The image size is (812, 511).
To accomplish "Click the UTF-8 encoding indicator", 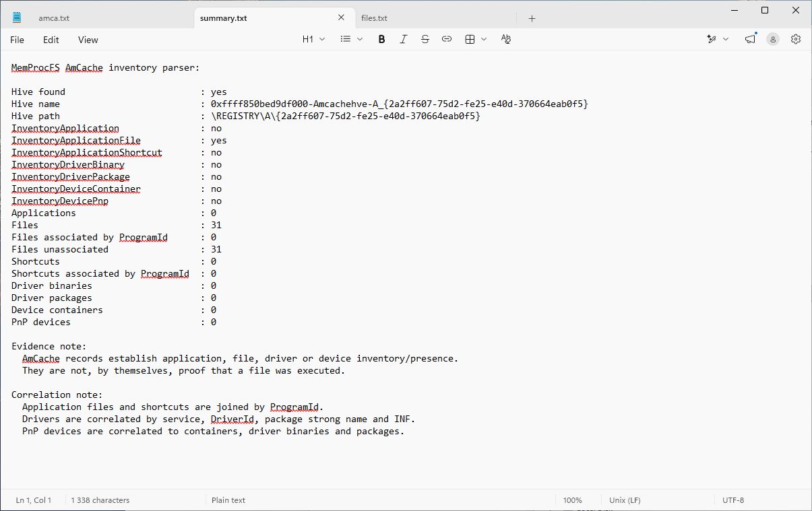I will coord(733,500).
